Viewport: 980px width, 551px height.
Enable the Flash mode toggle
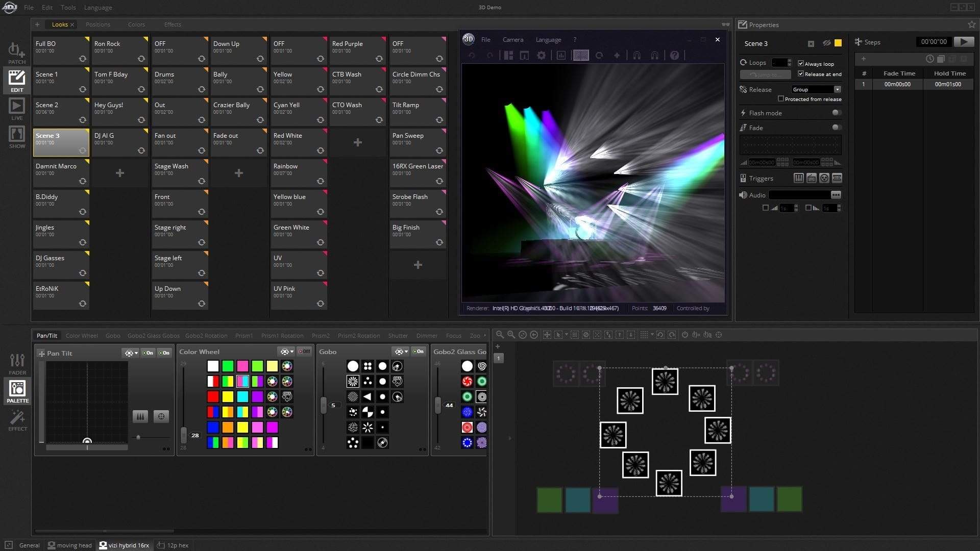(836, 113)
